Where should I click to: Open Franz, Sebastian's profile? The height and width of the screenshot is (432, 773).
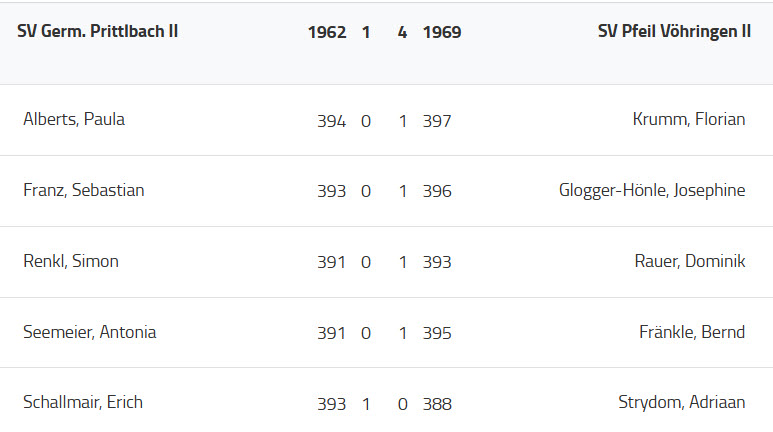(x=84, y=190)
